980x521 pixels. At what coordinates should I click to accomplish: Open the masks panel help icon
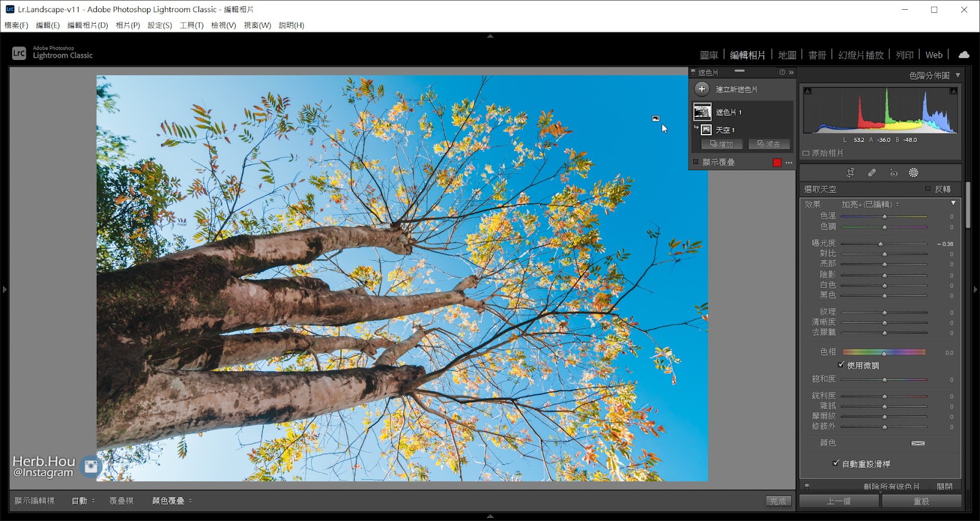click(x=782, y=72)
